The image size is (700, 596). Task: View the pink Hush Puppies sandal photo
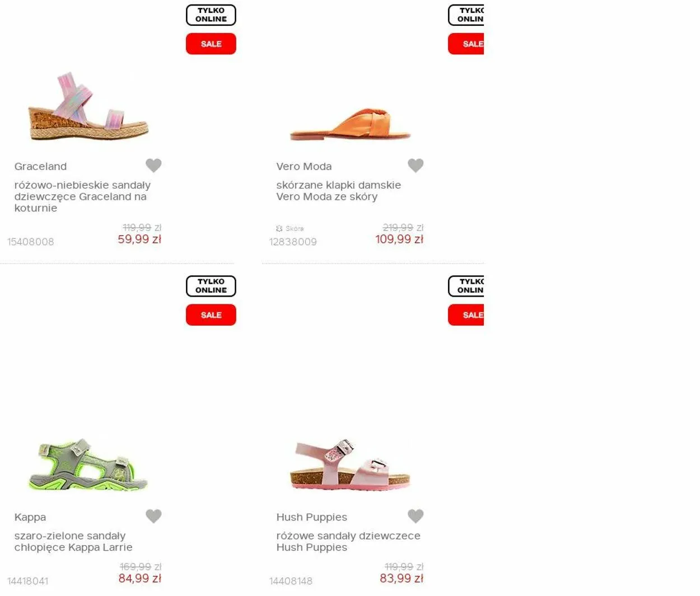coord(350,465)
